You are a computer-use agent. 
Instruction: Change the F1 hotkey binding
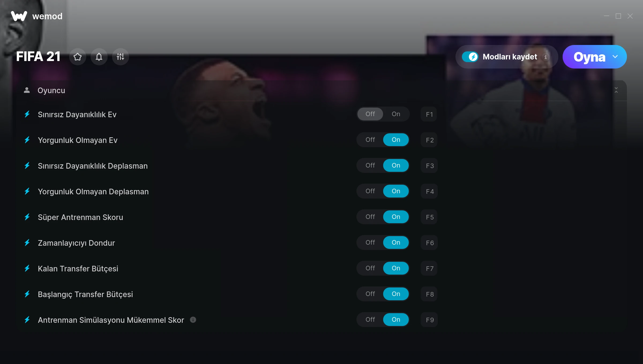coord(429,114)
